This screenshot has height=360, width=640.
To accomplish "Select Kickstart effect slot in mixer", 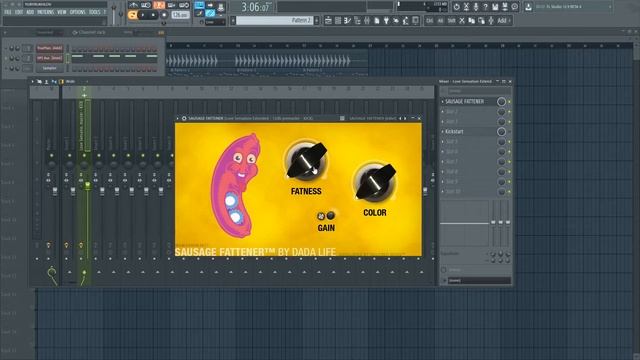I will pyautogui.click(x=469, y=131).
